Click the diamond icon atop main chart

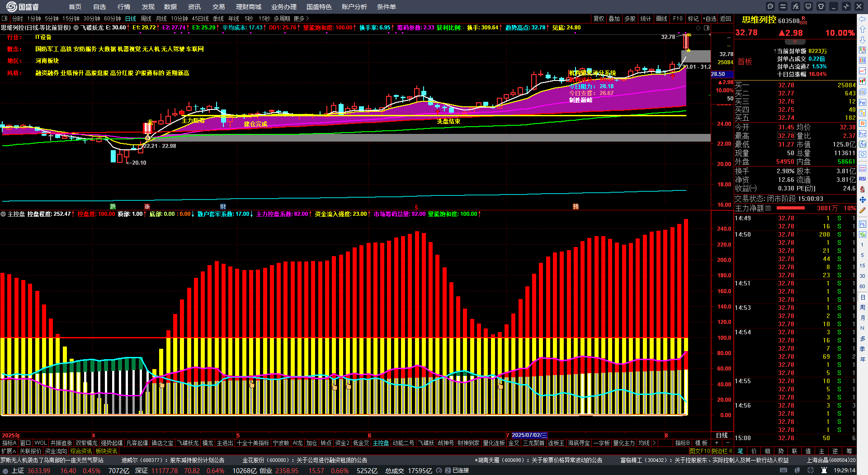(x=698, y=28)
